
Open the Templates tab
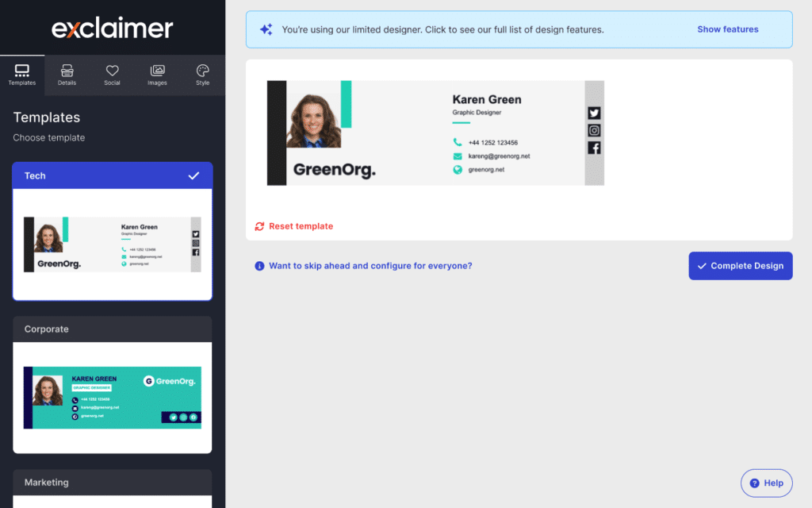[x=22, y=75]
